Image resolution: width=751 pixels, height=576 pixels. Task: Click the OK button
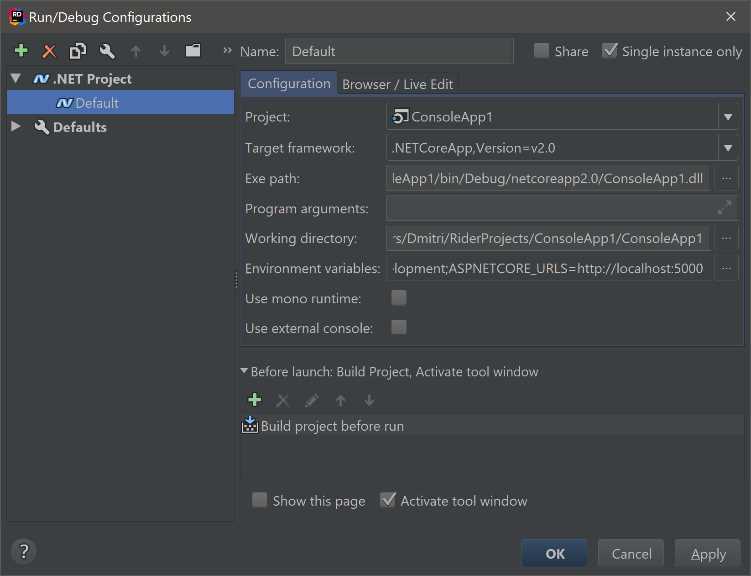[x=554, y=554]
